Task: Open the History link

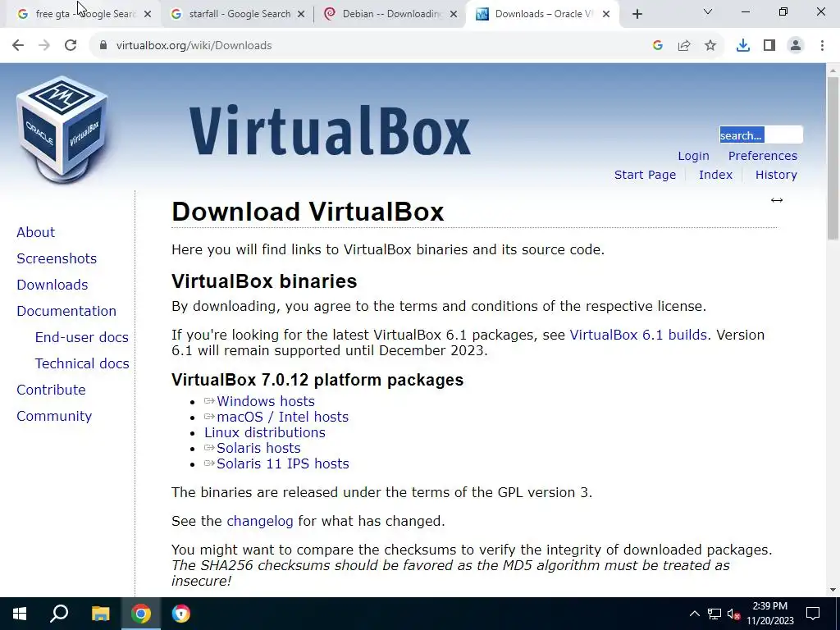Action: [776, 175]
